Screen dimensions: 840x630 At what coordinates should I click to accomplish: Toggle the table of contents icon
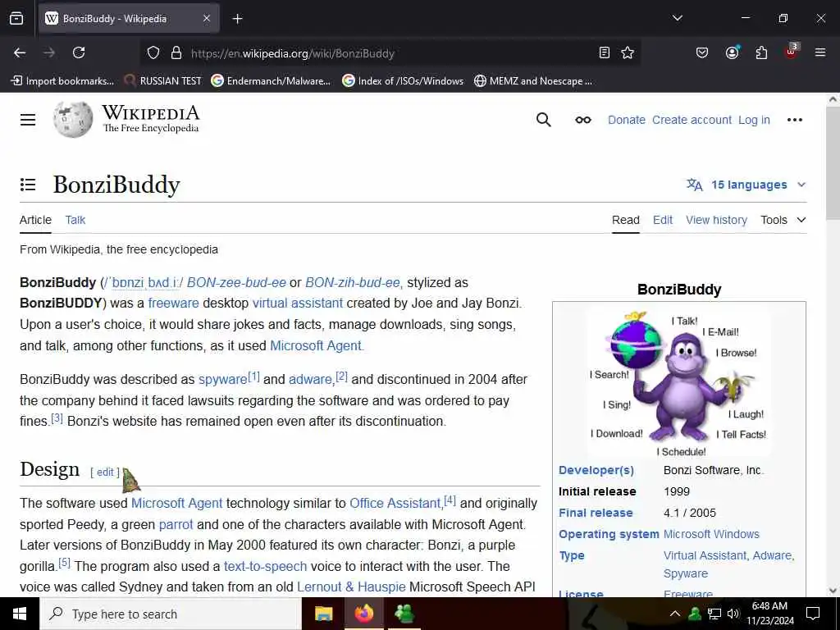coord(28,185)
